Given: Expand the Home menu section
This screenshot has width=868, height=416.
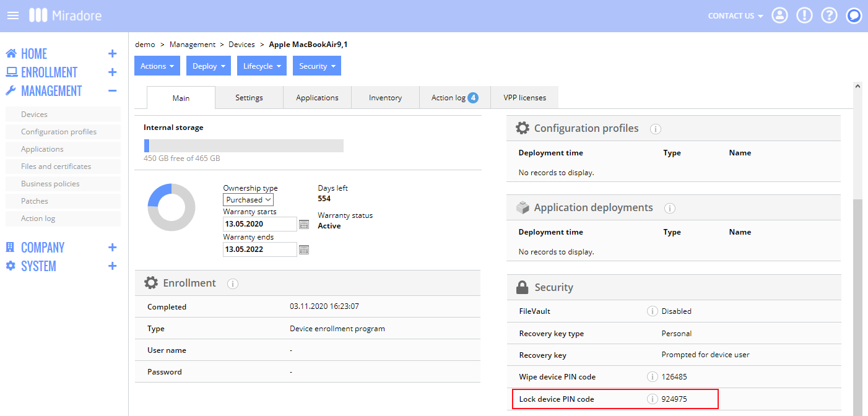Looking at the screenshot, I should 112,54.
